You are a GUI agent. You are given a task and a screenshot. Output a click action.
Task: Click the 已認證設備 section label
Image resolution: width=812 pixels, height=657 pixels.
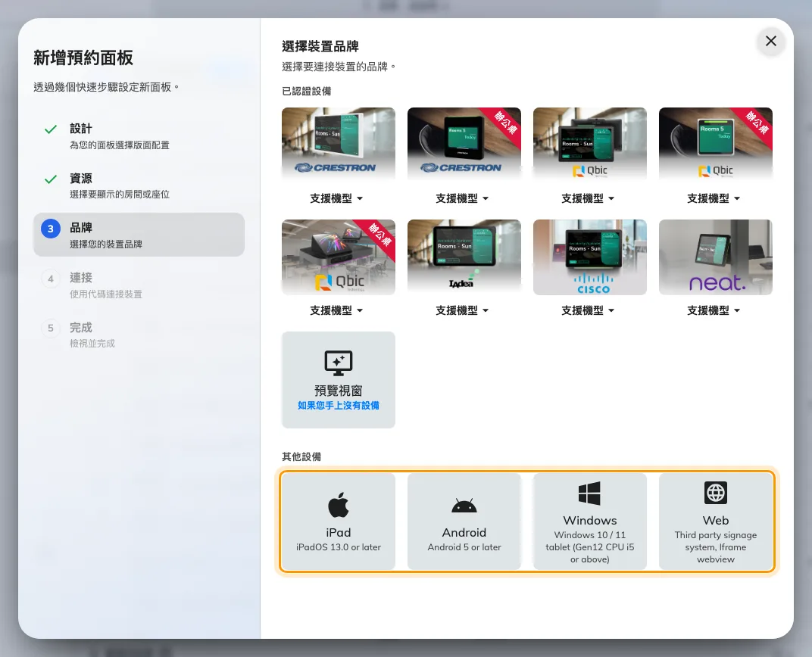[x=307, y=91]
